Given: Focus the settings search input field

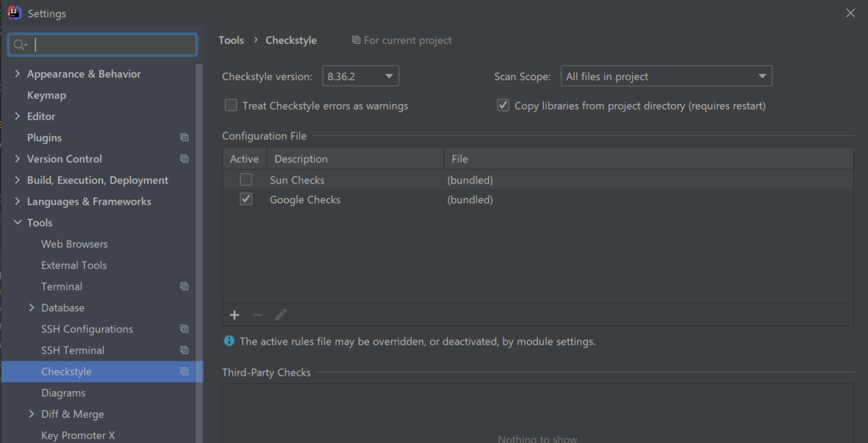Looking at the screenshot, I should tap(103, 45).
